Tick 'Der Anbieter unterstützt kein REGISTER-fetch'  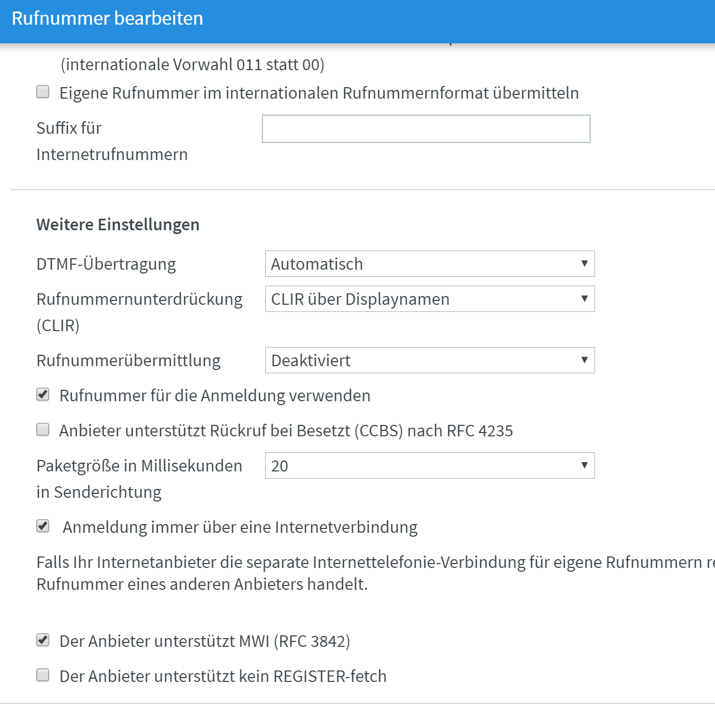coord(43,675)
